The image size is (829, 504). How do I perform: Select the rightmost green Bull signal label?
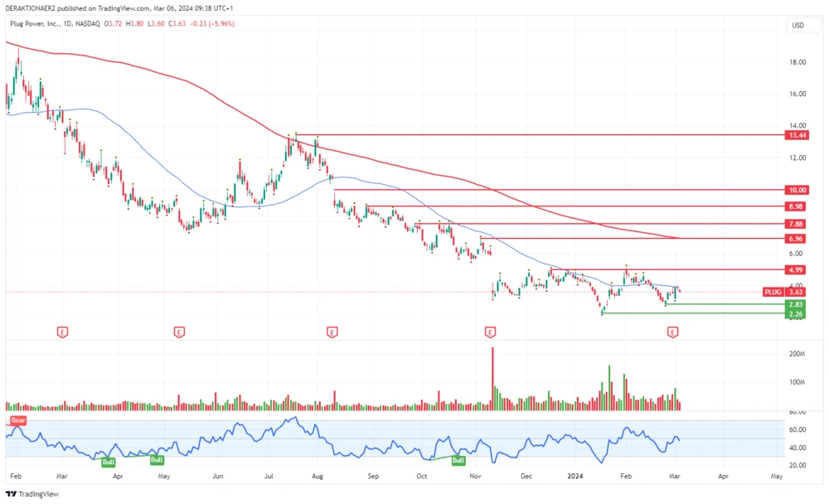tap(458, 460)
